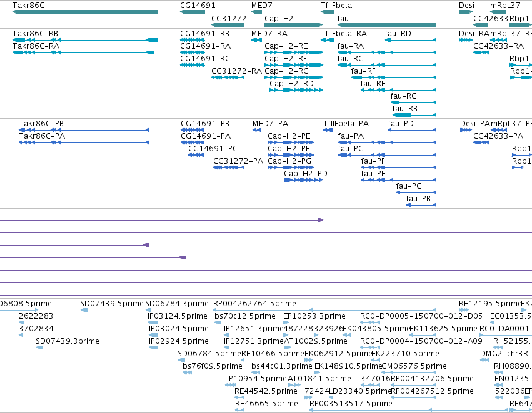This screenshot has height=413, width=532.
Task: Click transcript Cap-H2-RG label
Action: click(287, 71)
